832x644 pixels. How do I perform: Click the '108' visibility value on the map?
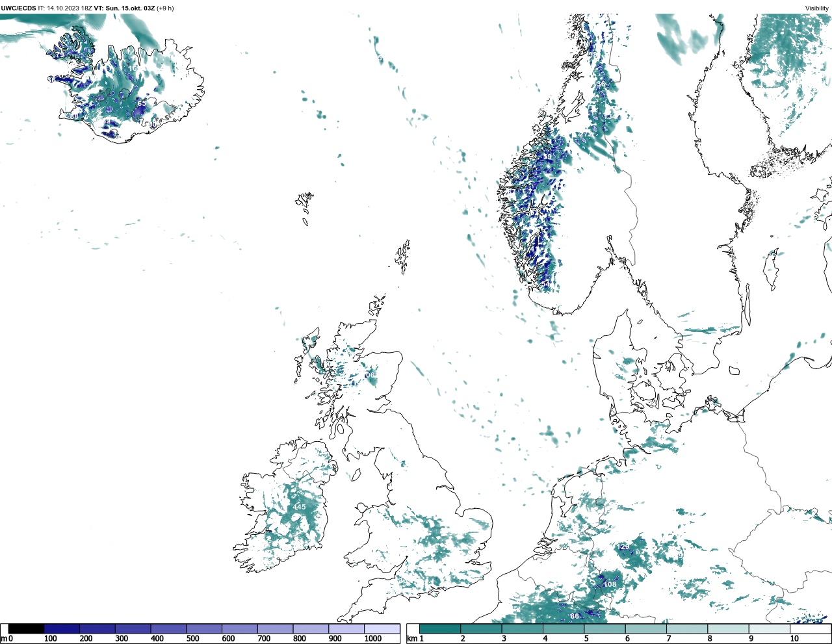click(x=610, y=585)
